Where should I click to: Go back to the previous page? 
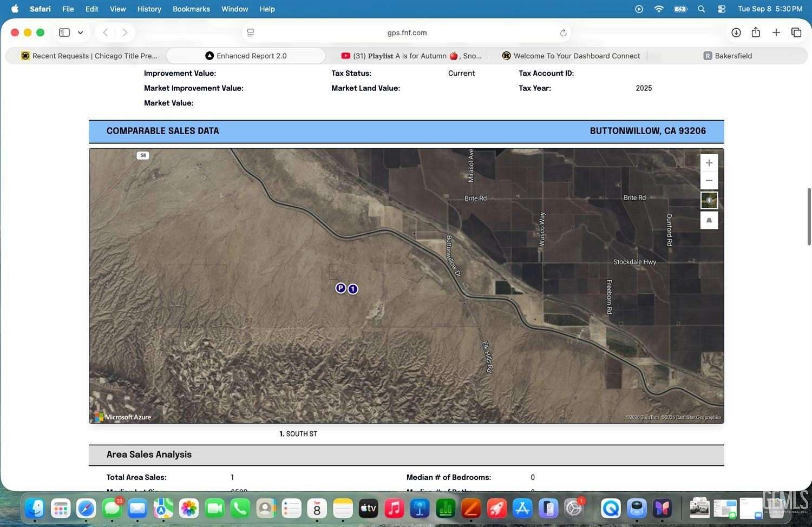coord(106,32)
